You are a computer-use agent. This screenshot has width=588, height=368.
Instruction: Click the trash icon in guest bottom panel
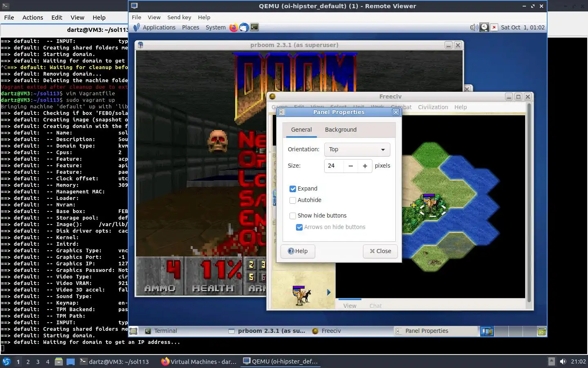(x=541, y=331)
